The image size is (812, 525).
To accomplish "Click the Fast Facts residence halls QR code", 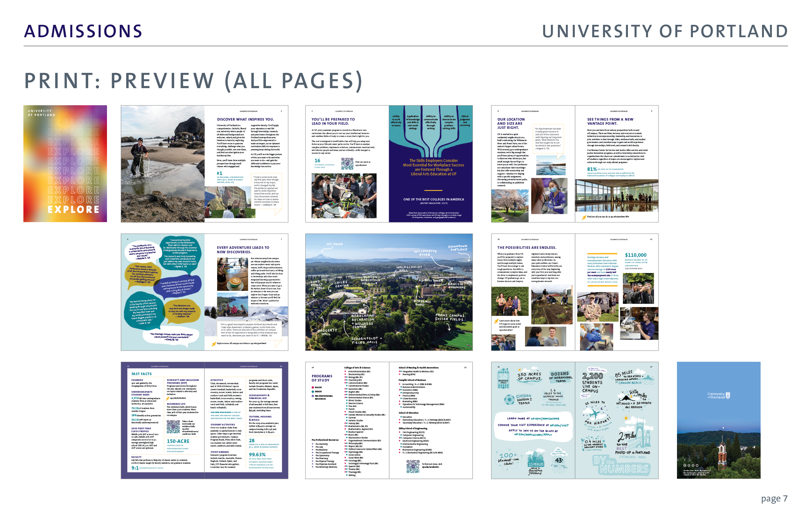I will 173,426.
